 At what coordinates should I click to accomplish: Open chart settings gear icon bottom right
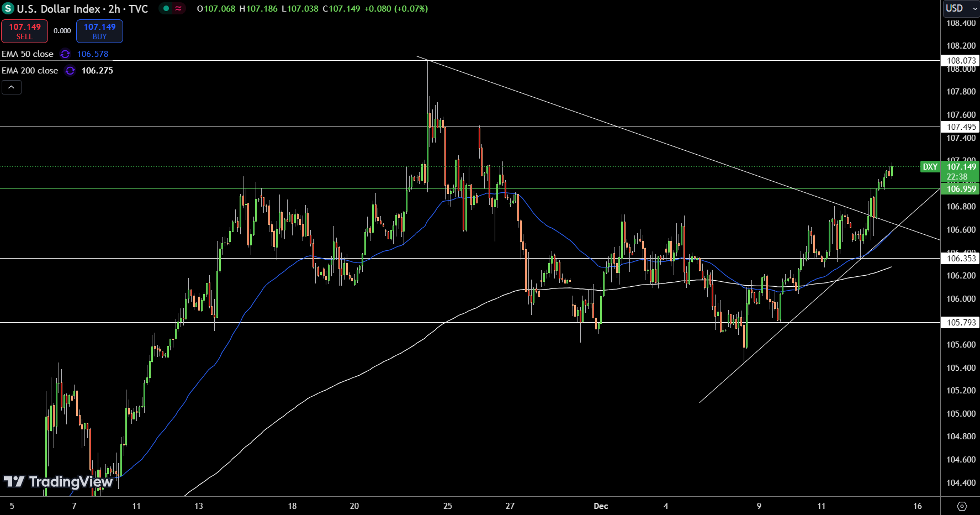click(x=962, y=506)
